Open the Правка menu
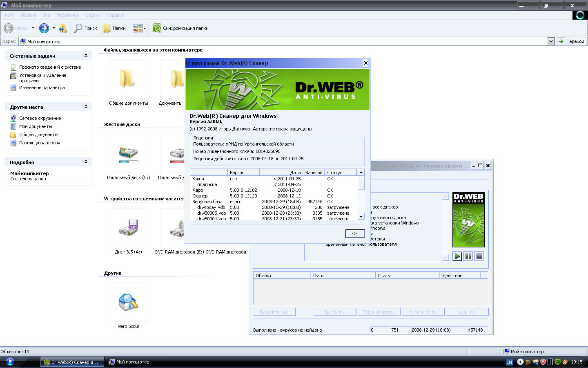The height and width of the screenshot is (368, 588). [x=28, y=15]
